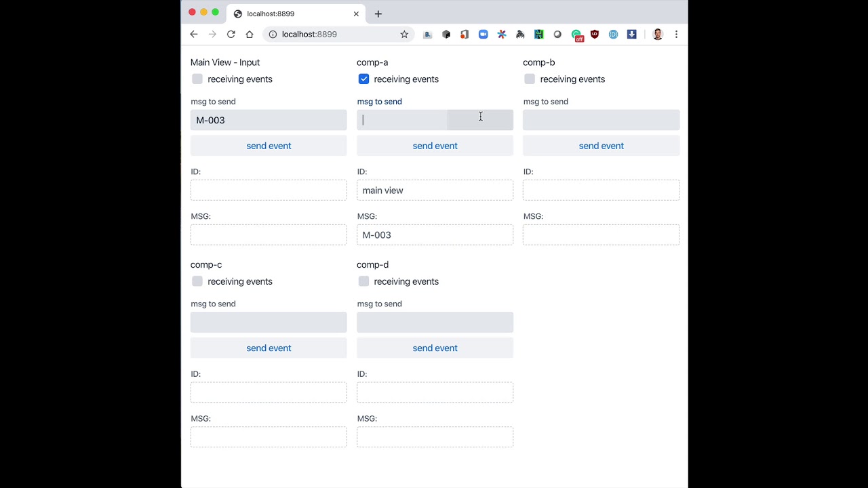Open the browser home page icon

[250, 34]
